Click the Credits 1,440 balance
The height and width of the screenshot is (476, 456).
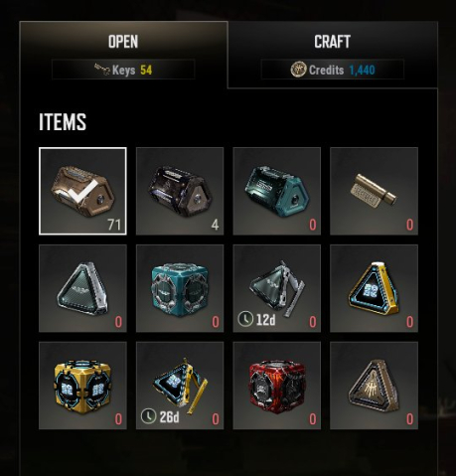click(x=333, y=70)
